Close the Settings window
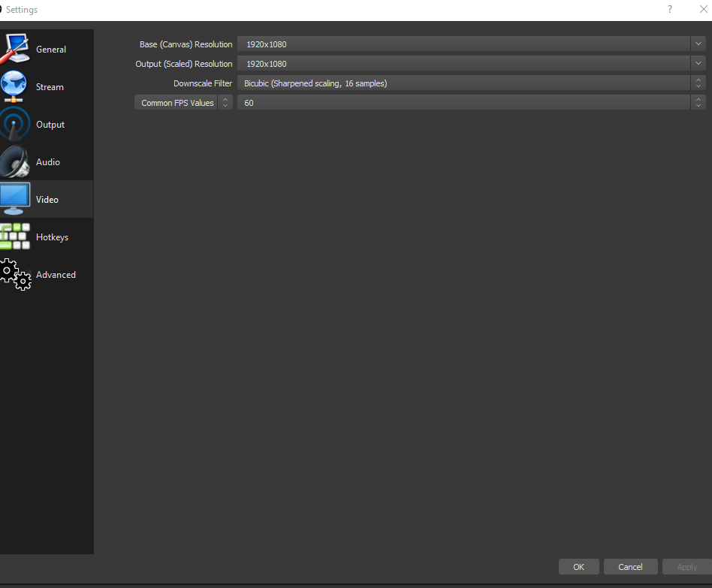Screen dimensions: 712x588 (x=704, y=9)
